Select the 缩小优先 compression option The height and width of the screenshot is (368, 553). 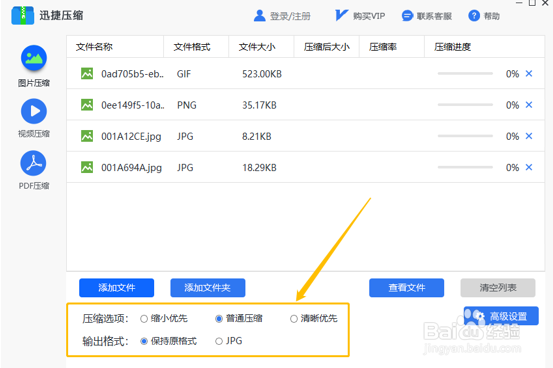(144, 319)
